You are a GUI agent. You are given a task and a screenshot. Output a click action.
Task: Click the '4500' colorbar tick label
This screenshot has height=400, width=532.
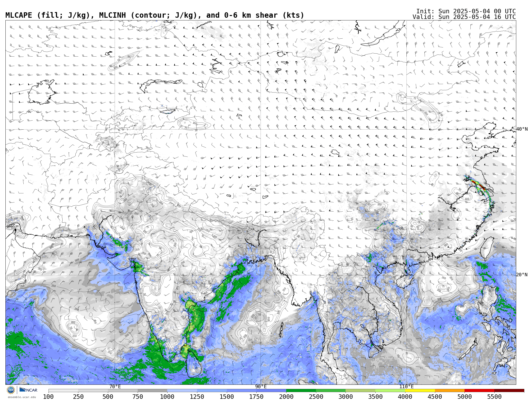pos(435,397)
